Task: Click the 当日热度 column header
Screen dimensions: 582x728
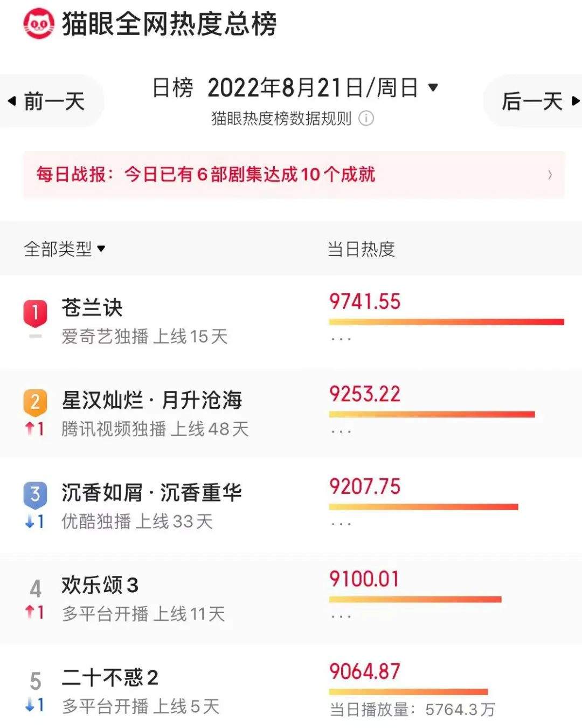Action: [361, 249]
